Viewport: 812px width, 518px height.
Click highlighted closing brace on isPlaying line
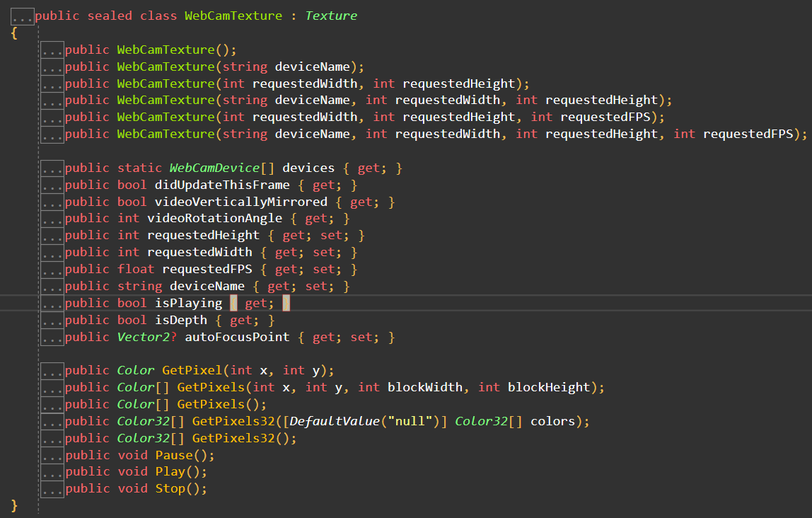286,303
